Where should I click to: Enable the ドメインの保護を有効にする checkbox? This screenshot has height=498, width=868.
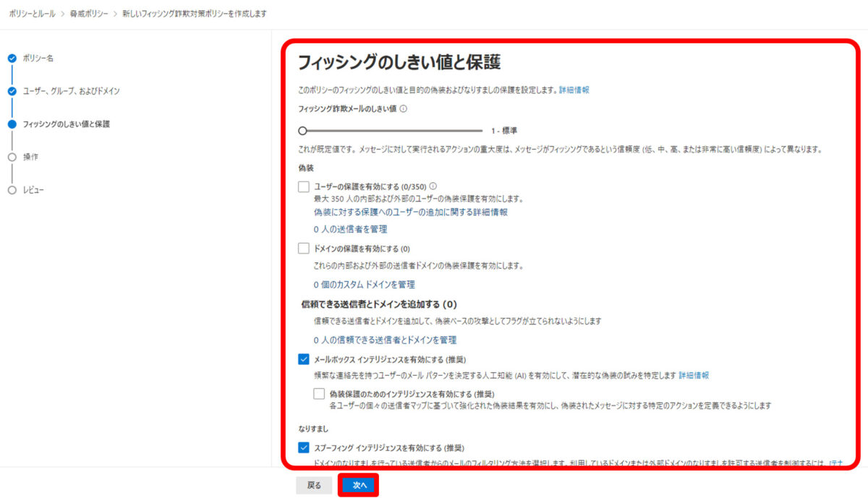pyautogui.click(x=305, y=248)
